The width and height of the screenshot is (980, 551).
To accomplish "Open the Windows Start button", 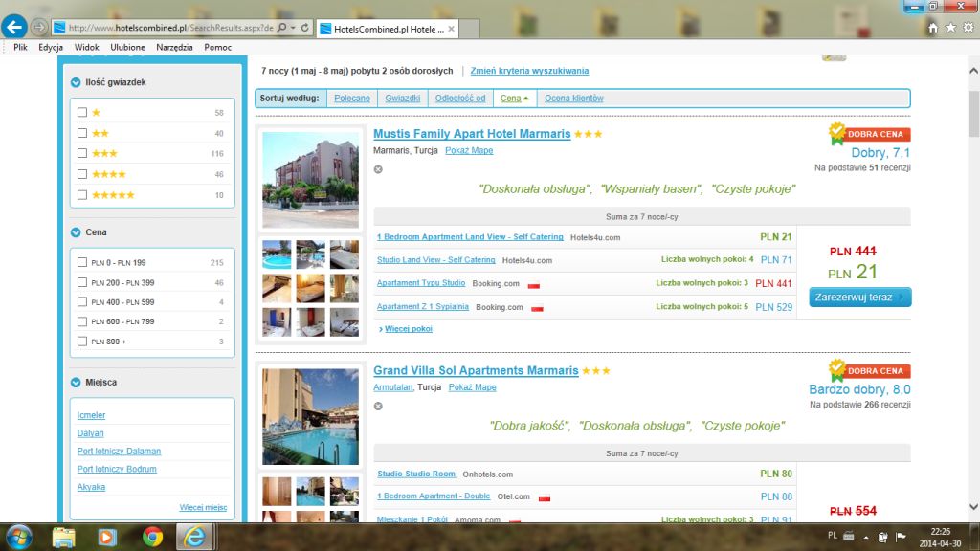I will (19, 538).
